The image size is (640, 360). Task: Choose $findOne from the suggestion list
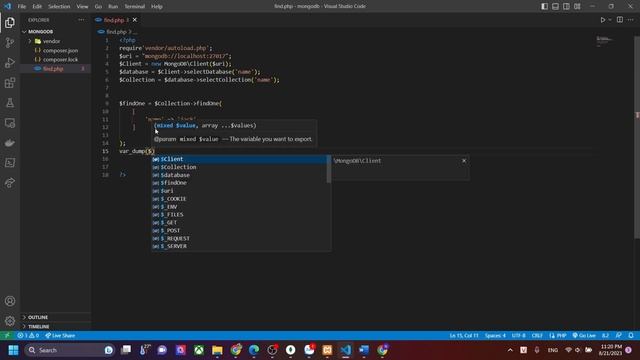[239, 183]
